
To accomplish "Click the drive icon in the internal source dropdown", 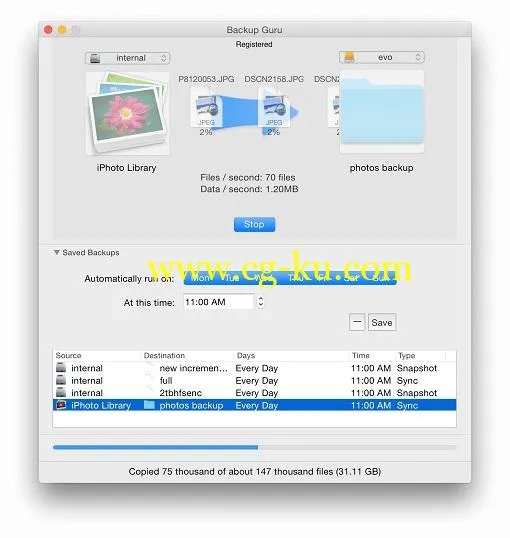I will coord(95,58).
